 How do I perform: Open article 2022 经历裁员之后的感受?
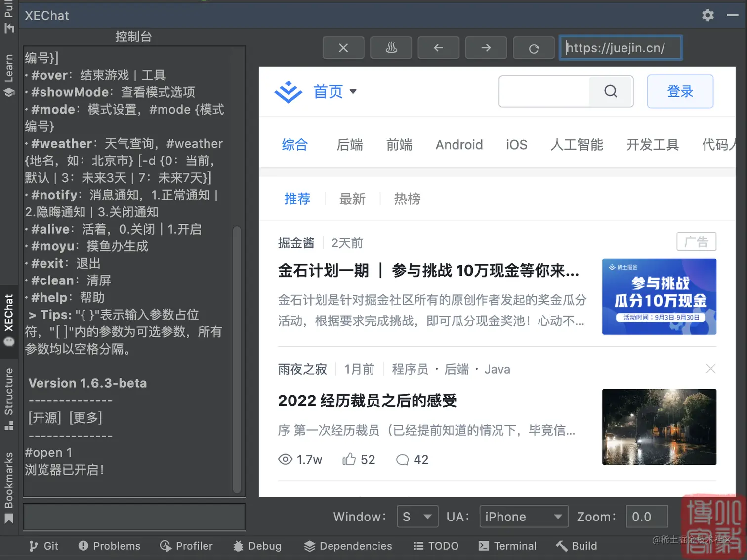pos(367,400)
